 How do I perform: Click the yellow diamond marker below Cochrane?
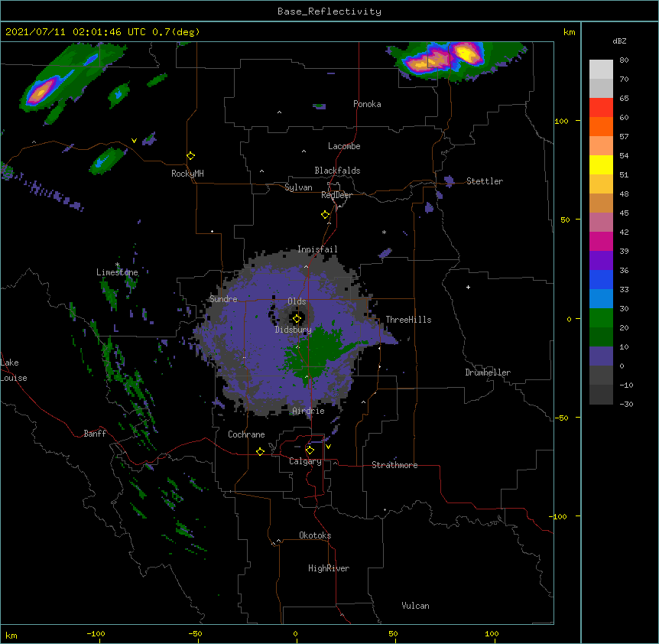pos(260,451)
